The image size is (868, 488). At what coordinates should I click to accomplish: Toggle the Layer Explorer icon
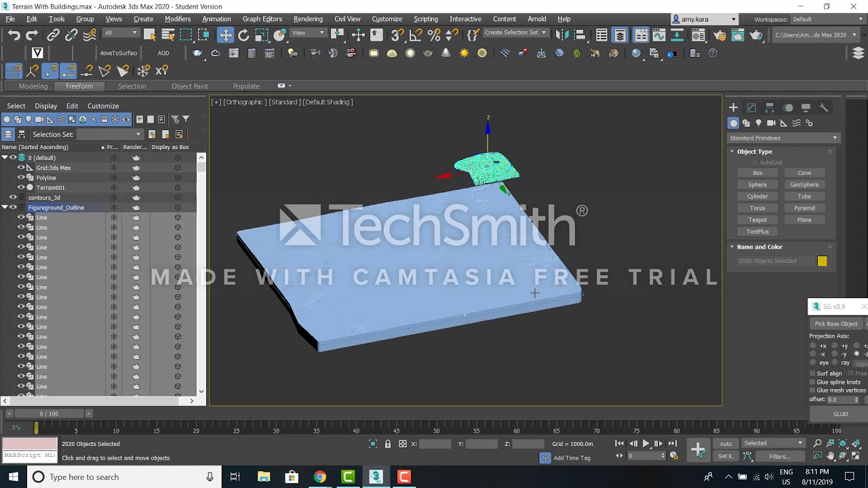tap(620, 35)
